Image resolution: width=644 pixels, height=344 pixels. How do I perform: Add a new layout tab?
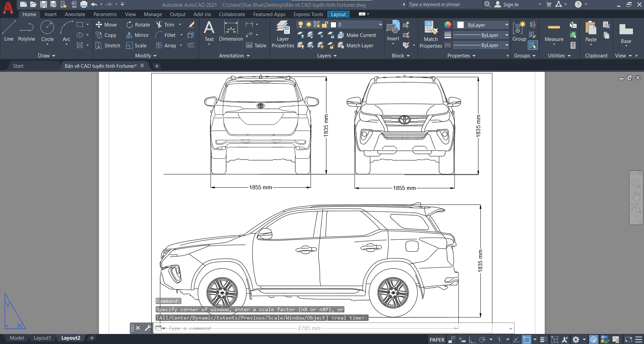tap(92, 338)
